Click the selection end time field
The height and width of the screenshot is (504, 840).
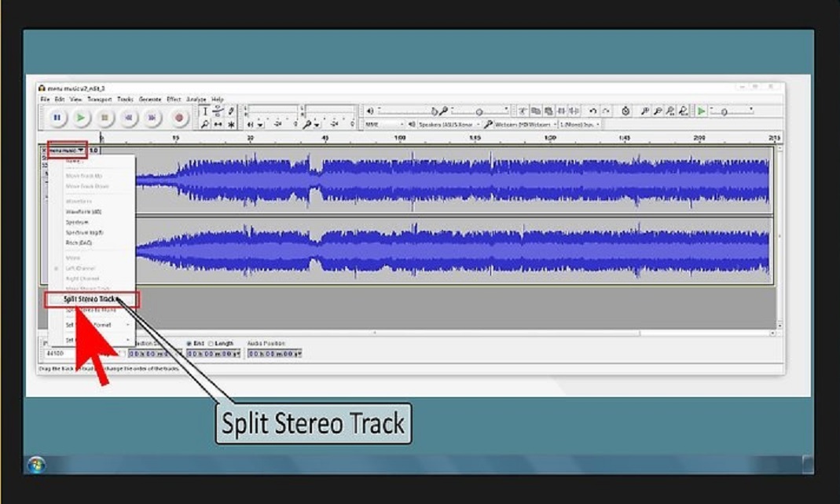point(214,353)
